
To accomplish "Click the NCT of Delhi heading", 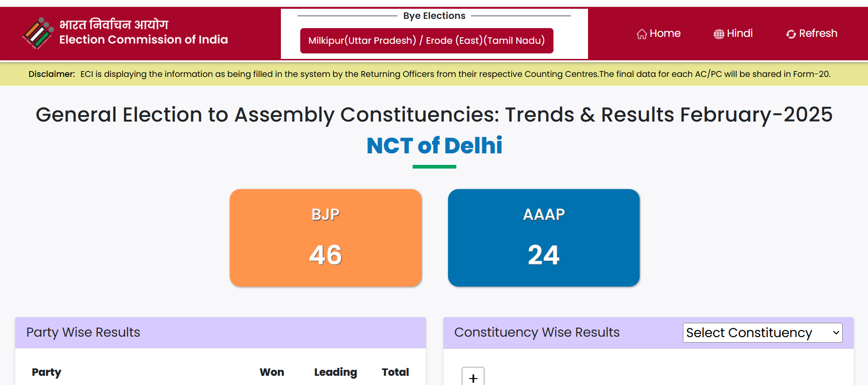I will pyautogui.click(x=434, y=146).
